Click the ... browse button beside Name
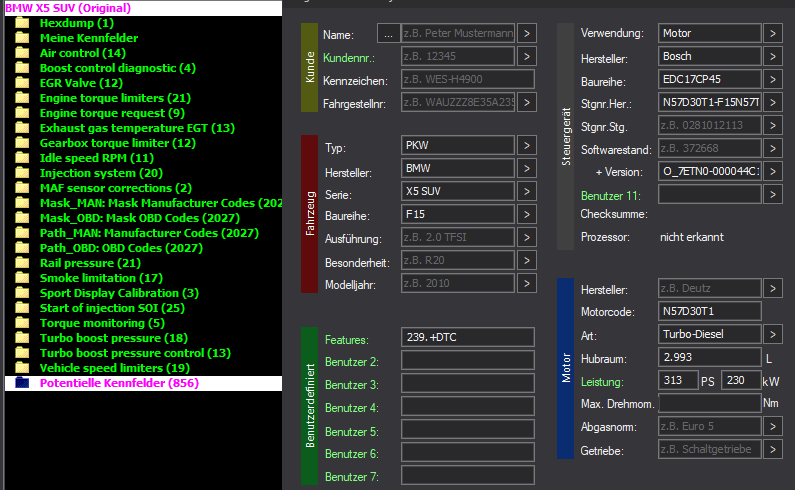Image resolution: width=795 pixels, height=490 pixels. click(x=388, y=34)
